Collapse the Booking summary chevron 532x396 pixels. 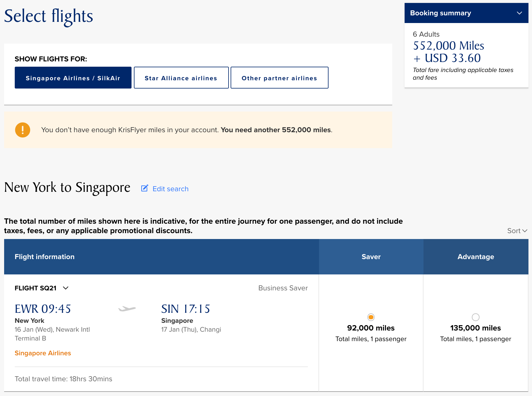click(519, 13)
